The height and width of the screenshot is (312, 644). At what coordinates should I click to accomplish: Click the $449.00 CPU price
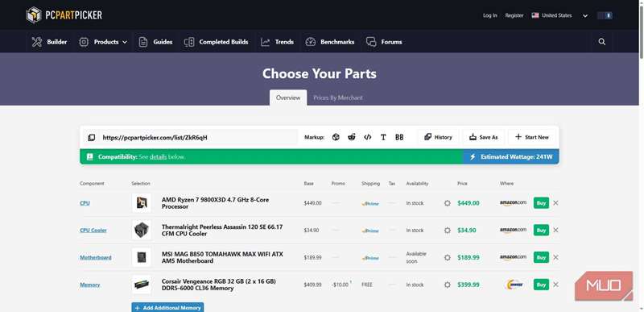(469, 203)
